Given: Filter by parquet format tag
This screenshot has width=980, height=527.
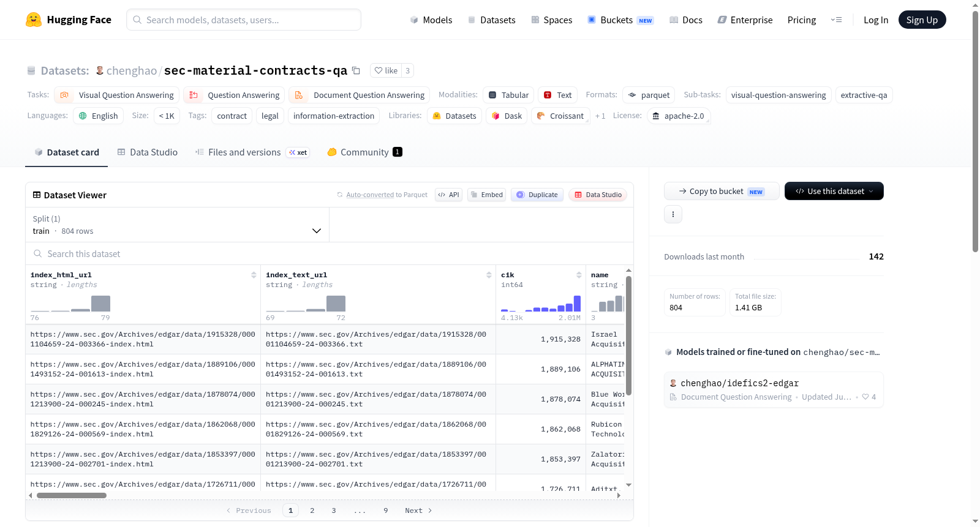Looking at the screenshot, I should pos(649,95).
